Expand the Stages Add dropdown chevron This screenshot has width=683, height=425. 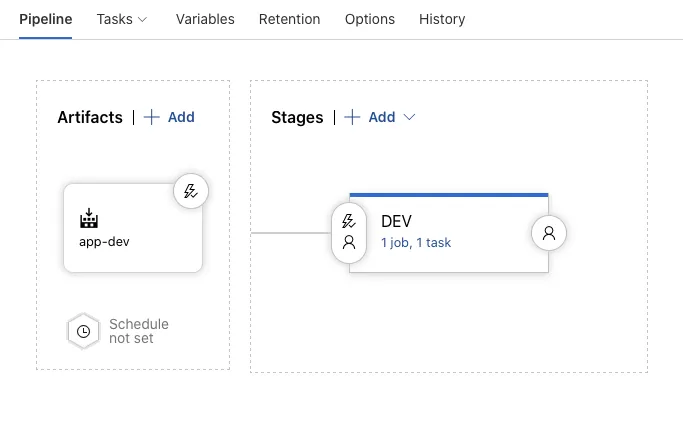409,117
